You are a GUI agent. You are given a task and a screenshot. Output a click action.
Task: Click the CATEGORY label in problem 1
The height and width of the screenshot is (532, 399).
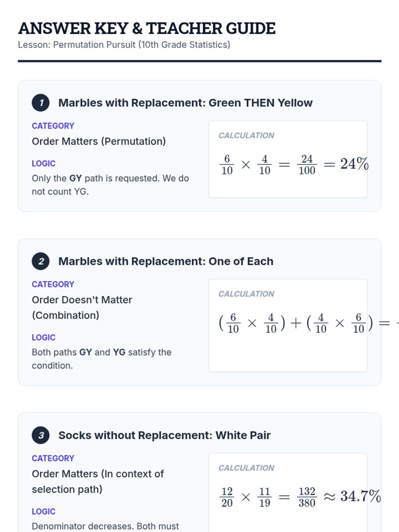point(53,126)
